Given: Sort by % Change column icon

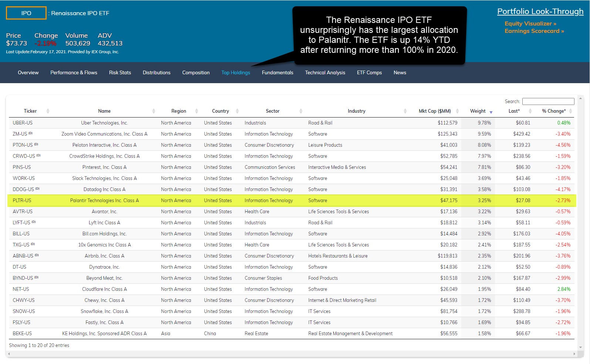Looking at the screenshot, I should (570, 111).
